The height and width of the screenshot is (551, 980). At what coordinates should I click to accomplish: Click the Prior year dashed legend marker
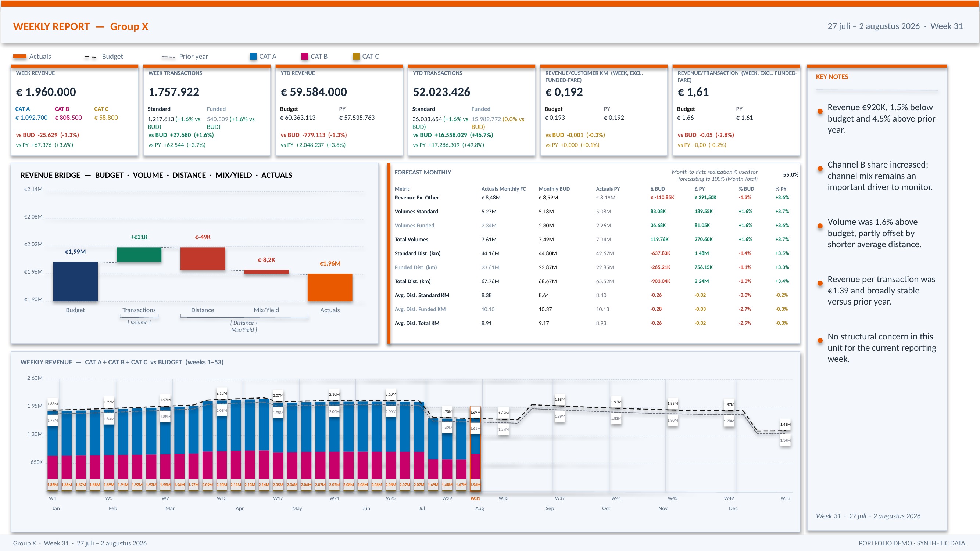click(168, 57)
